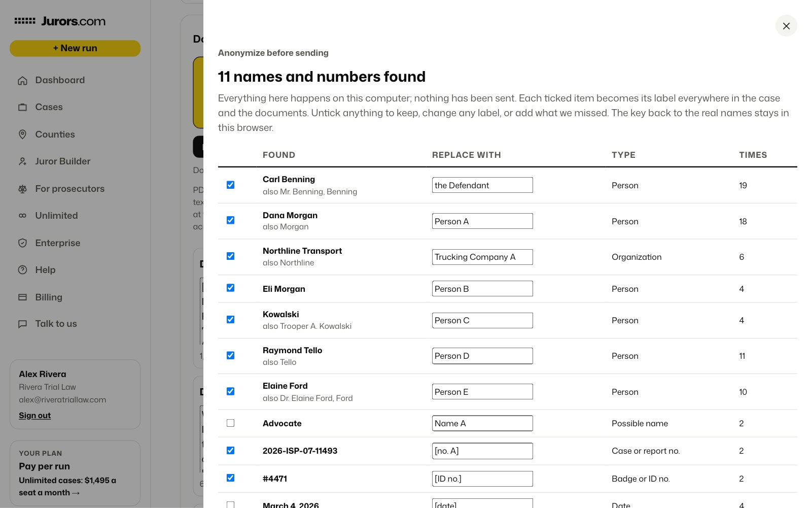The height and width of the screenshot is (508, 812).
Task: Click the 'Organization' type cell
Action: pos(637,257)
